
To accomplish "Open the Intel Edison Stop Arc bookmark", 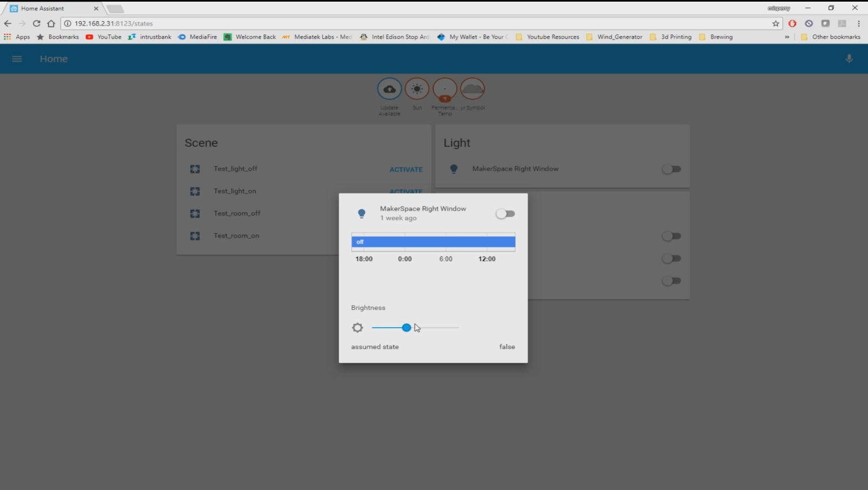I will click(x=395, y=37).
